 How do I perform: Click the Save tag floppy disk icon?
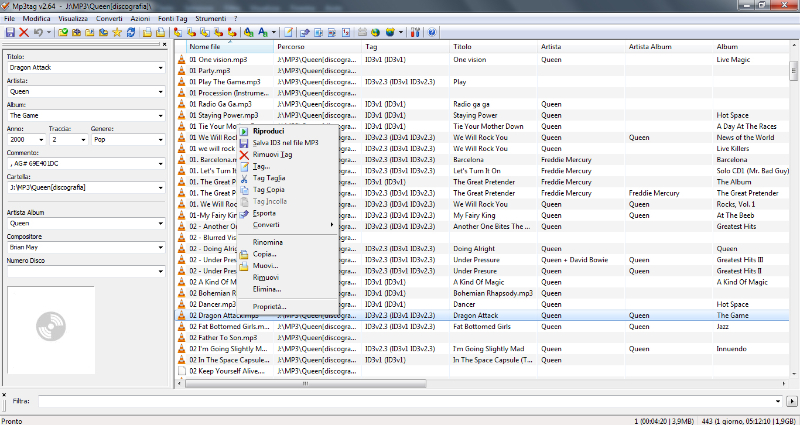click(10, 32)
